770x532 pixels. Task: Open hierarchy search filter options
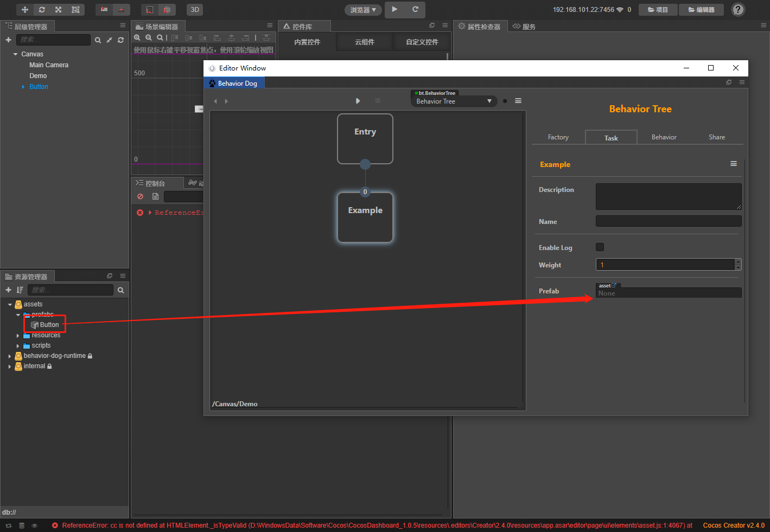tap(98, 40)
